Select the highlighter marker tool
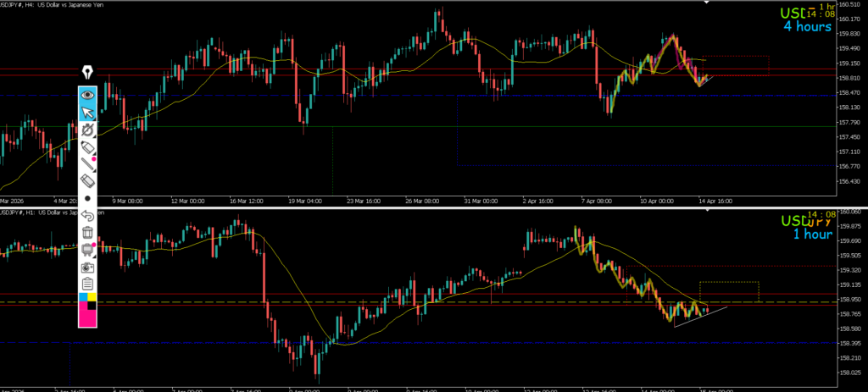Image resolution: width=868 pixels, height=392 pixels. (87, 147)
